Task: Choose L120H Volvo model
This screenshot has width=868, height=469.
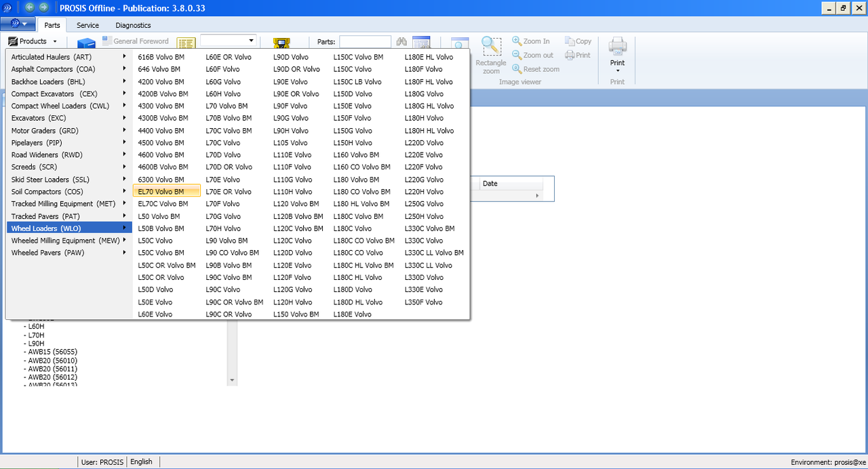Action: pos(292,302)
